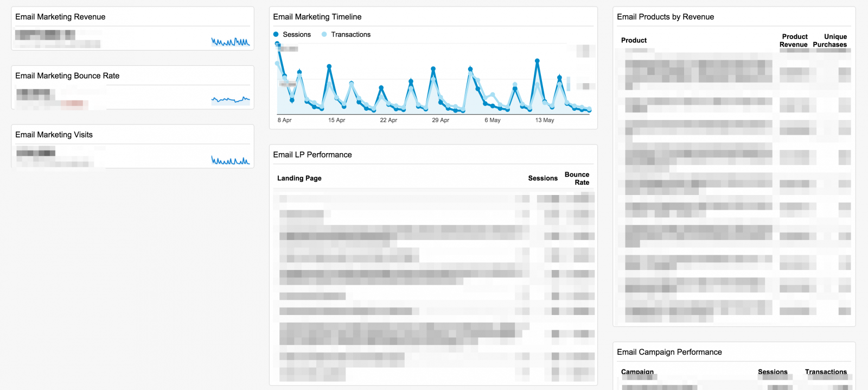
Task: Click the 15 Apr axis label
Action: click(336, 120)
